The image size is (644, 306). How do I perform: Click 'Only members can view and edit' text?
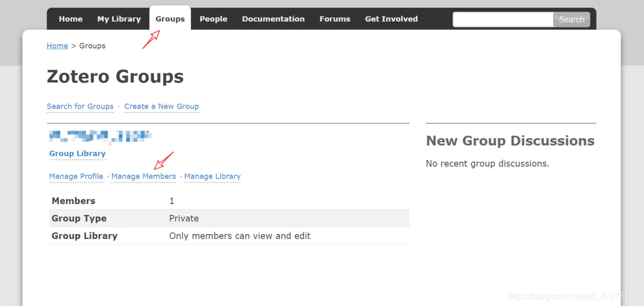coord(240,236)
